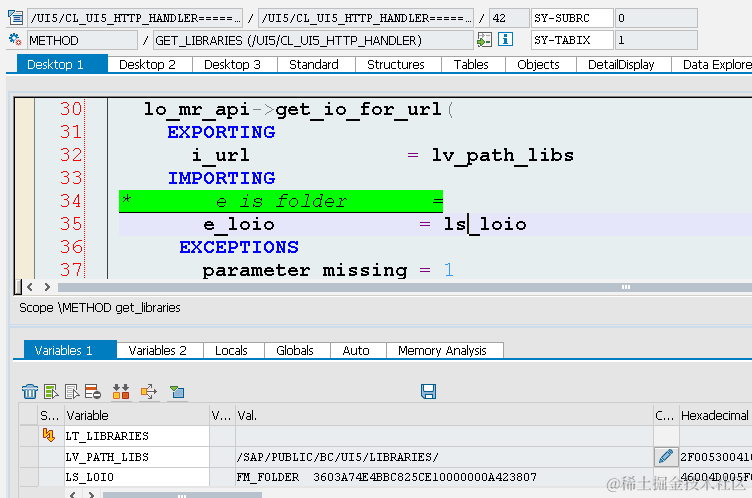
Task: Click the orange box export arrows icon
Action: [x=149, y=391]
